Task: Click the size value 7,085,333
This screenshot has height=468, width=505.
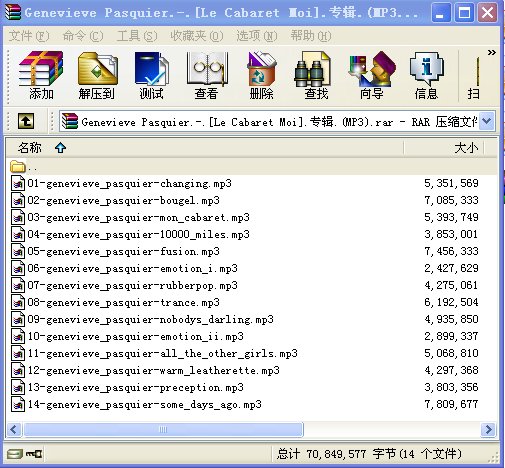Action: coord(451,200)
